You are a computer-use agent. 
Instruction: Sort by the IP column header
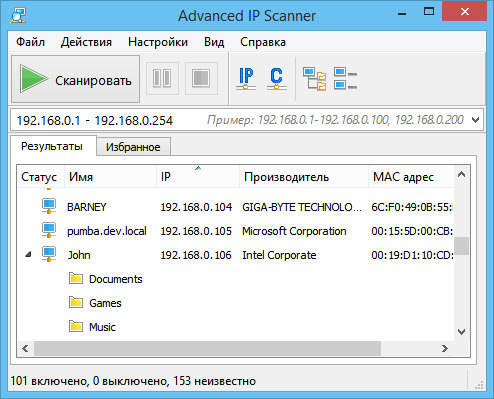pos(198,177)
